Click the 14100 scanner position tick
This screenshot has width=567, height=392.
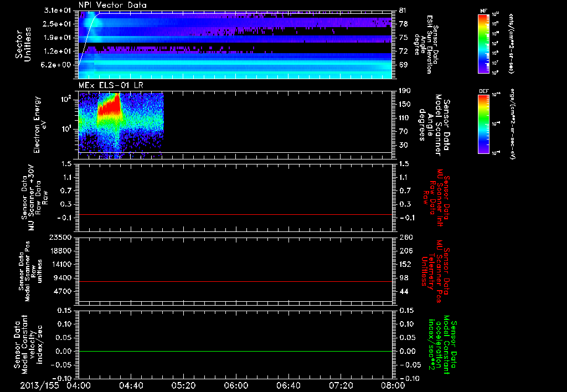61,264
